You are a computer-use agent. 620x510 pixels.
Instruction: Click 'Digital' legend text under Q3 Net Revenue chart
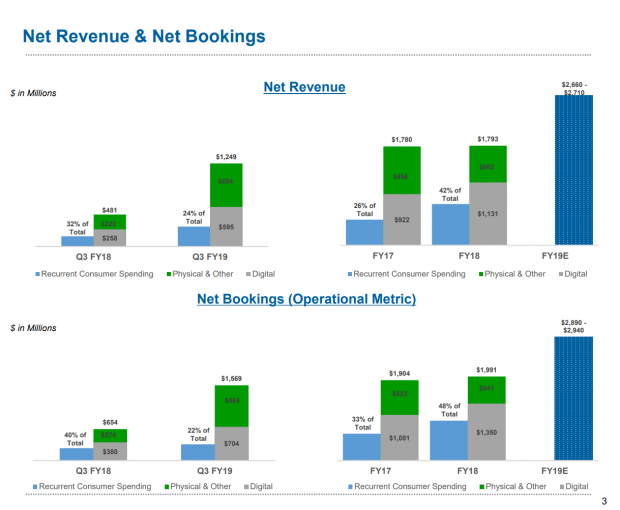point(263,274)
